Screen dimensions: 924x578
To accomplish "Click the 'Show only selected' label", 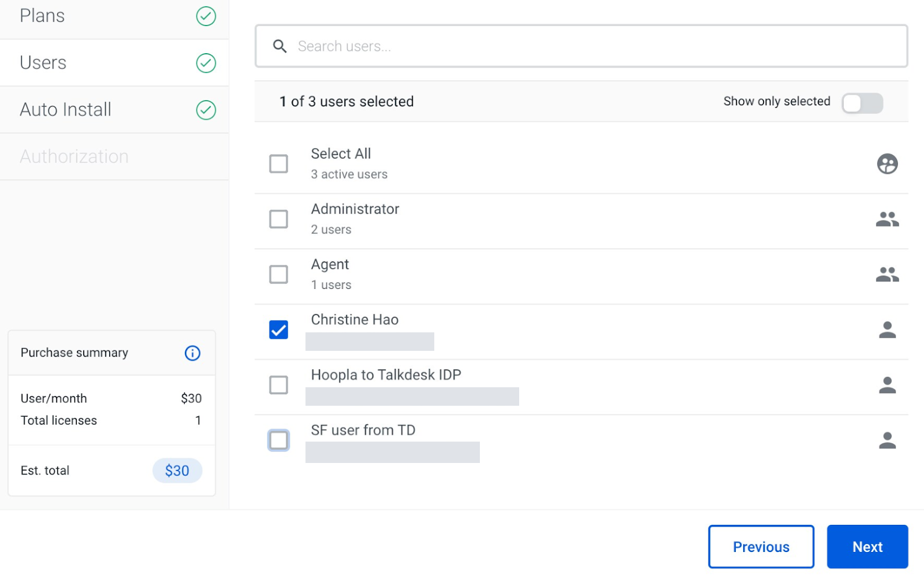I will 777,102.
